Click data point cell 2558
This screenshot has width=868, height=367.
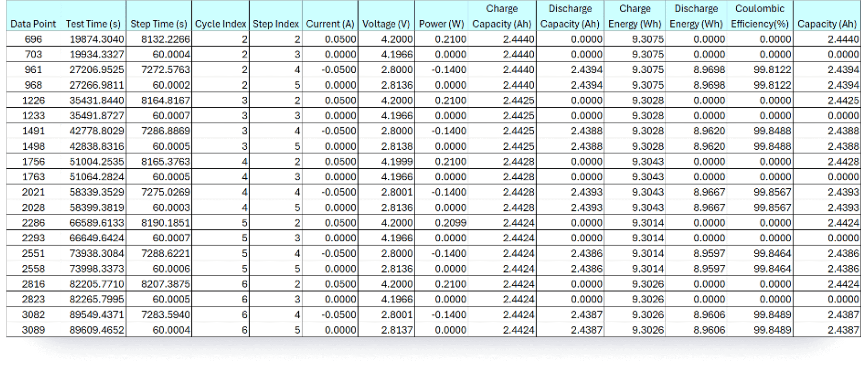coord(33,269)
